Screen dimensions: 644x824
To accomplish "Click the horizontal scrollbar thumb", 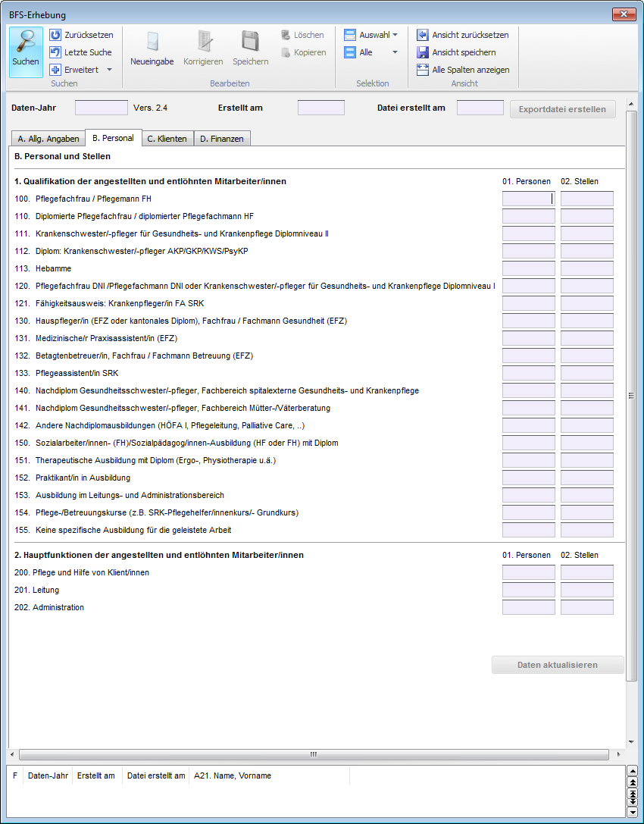I will click(314, 754).
